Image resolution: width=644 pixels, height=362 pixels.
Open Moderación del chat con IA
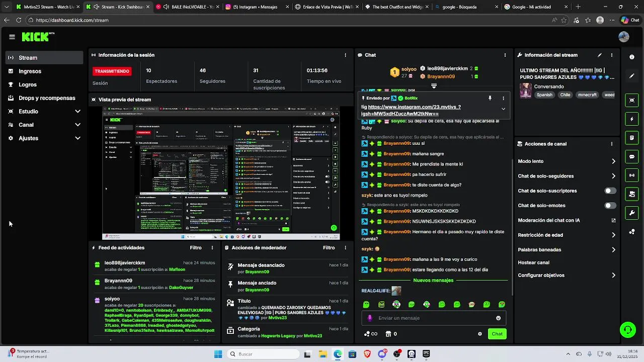(567, 220)
